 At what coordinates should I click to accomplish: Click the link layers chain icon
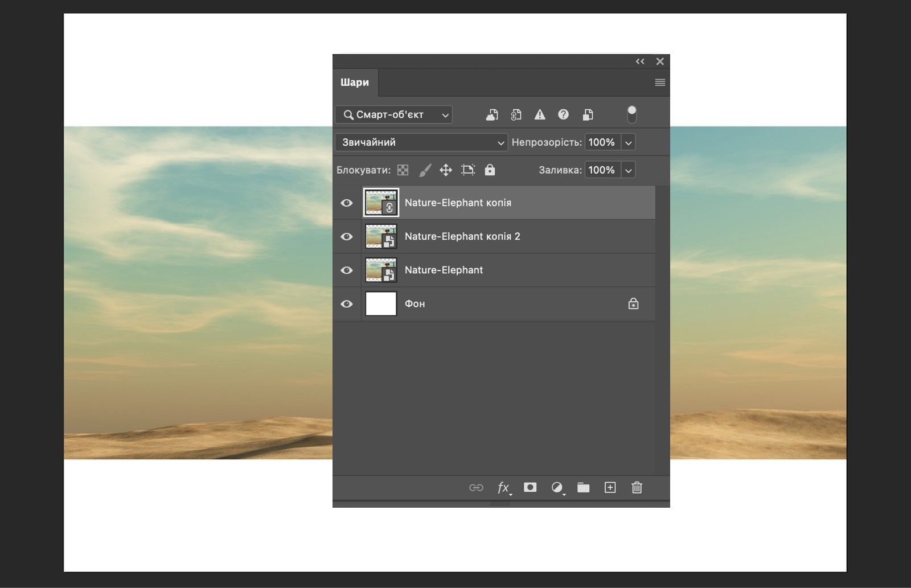click(476, 487)
